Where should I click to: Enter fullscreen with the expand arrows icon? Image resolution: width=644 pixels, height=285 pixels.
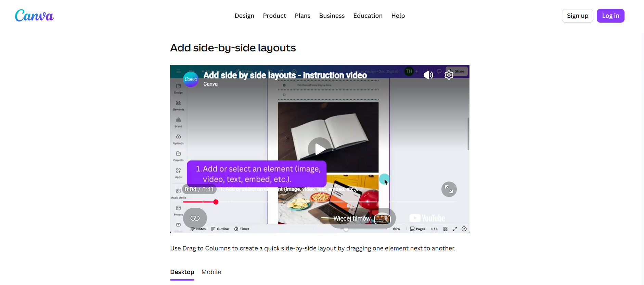[449, 189]
